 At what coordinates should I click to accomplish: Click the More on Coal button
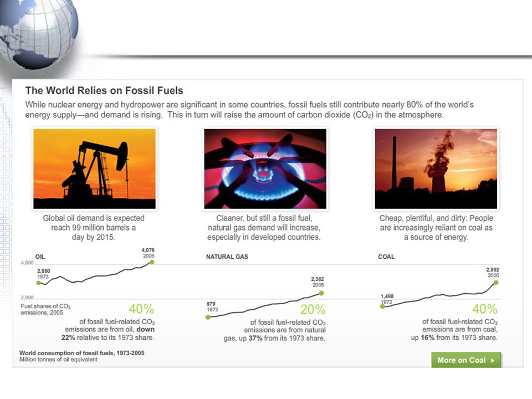point(466,360)
